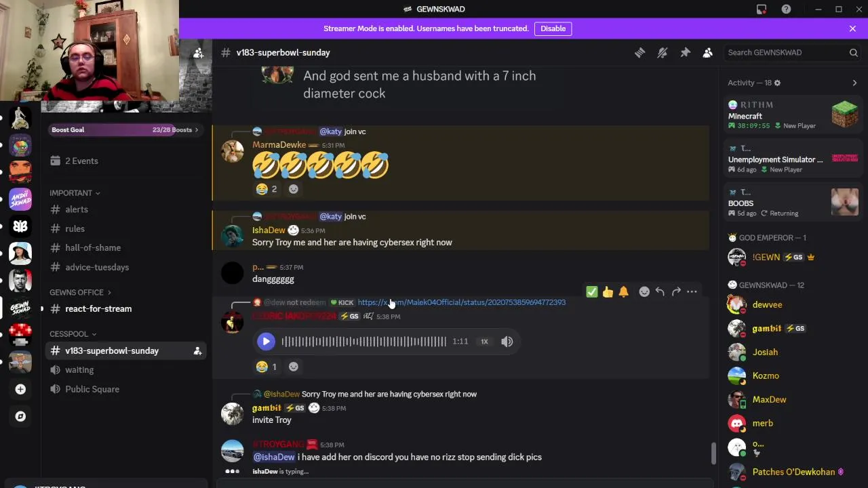Show pinned messages with pin icon
This screenshot has height=488, width=868.
[x=685, y=52]
